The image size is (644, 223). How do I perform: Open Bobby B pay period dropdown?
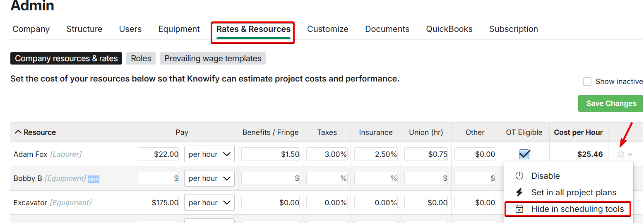209,178
